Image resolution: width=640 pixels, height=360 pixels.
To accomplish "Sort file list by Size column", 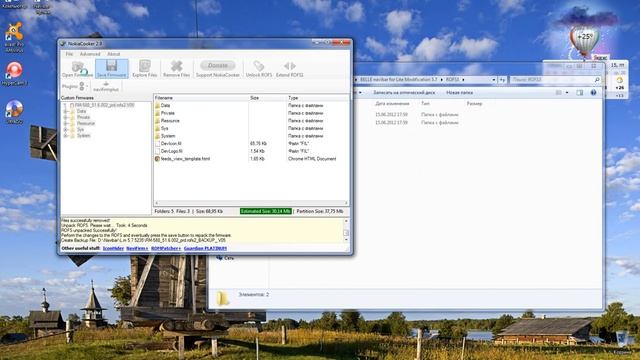I will click(267, 98).
